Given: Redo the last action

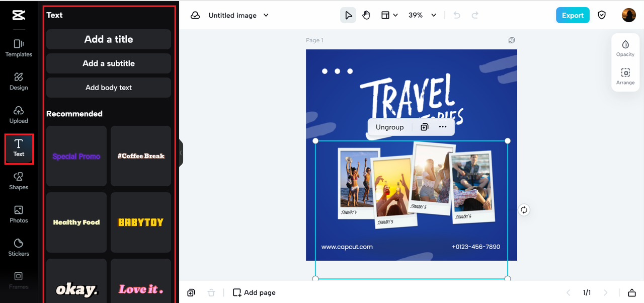Looking at the screenshot, I should coord(475,15).
